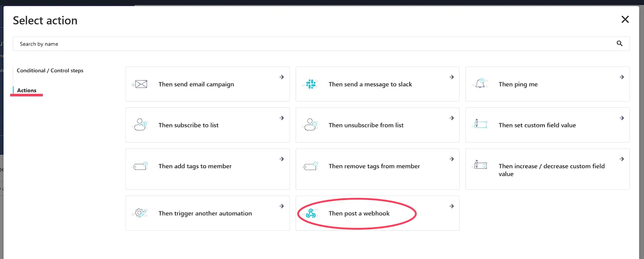Viewport: 644px width, 259px height.
Task: Pick Then subscribe to list
Action: [208, 125]
